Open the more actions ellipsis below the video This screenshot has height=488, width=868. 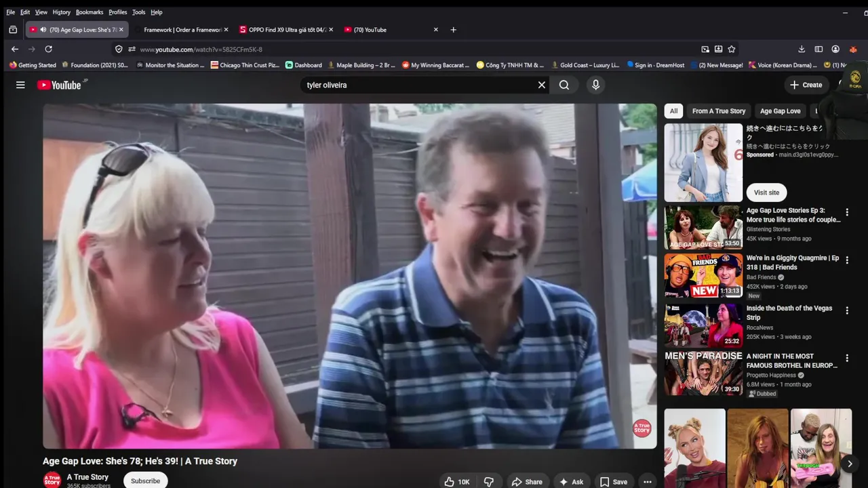648,482
